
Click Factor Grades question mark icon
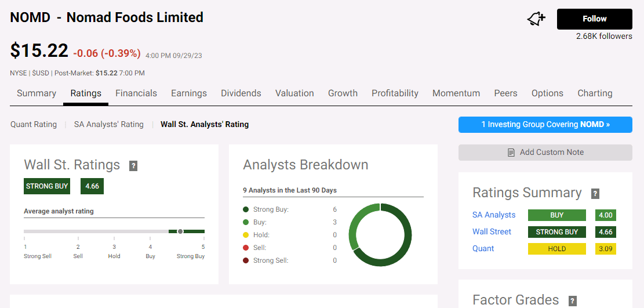click(x=572, y=300)
